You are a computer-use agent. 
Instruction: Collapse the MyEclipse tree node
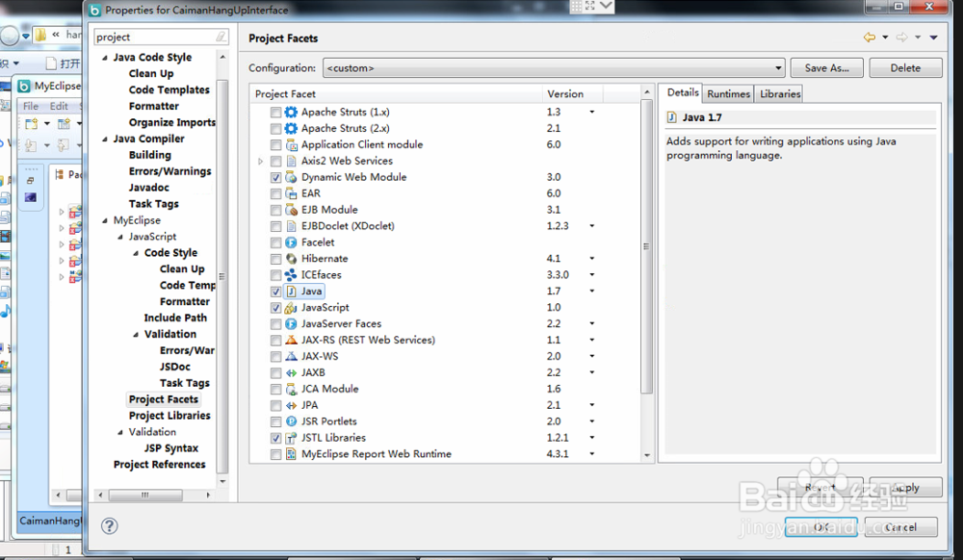pyautogui.click(x=105, y=220)
